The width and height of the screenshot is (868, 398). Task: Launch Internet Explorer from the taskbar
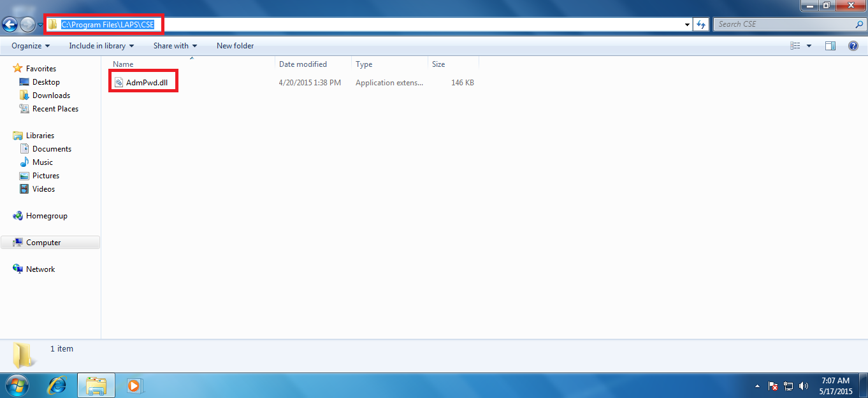tap(58, 385)
